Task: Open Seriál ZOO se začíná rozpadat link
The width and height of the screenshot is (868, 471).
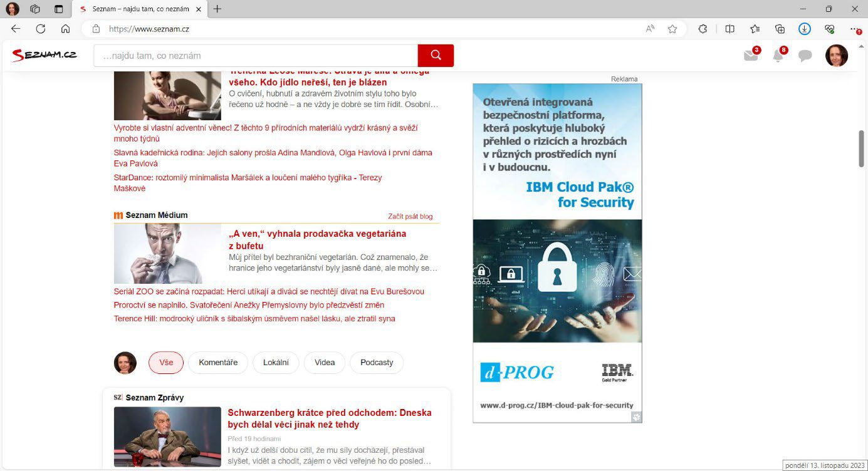Action: (x=269, y=291)
